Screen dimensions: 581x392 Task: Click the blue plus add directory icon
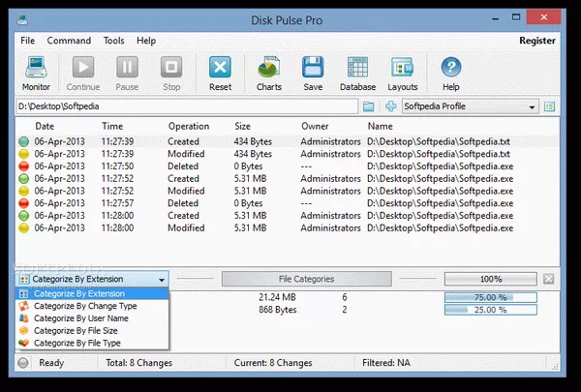coord(390,106)
